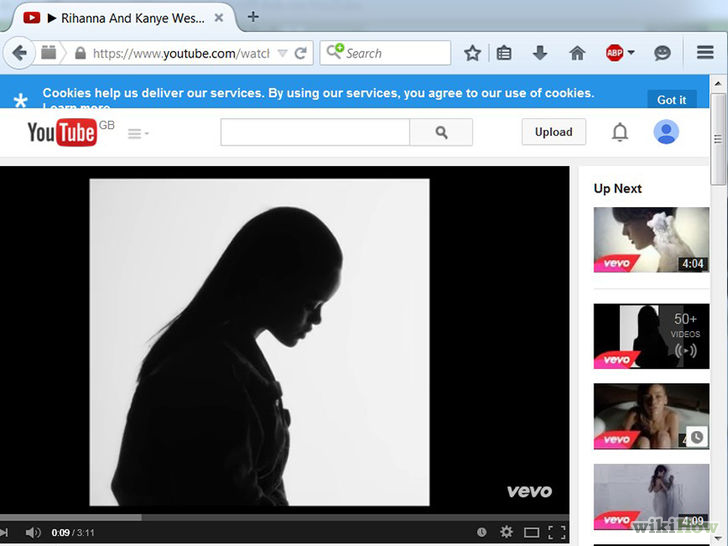Image resolution: width=728 pixels, height=546 pixels.
Task: Open the tab groups icon beside back button
Action: 48,52
